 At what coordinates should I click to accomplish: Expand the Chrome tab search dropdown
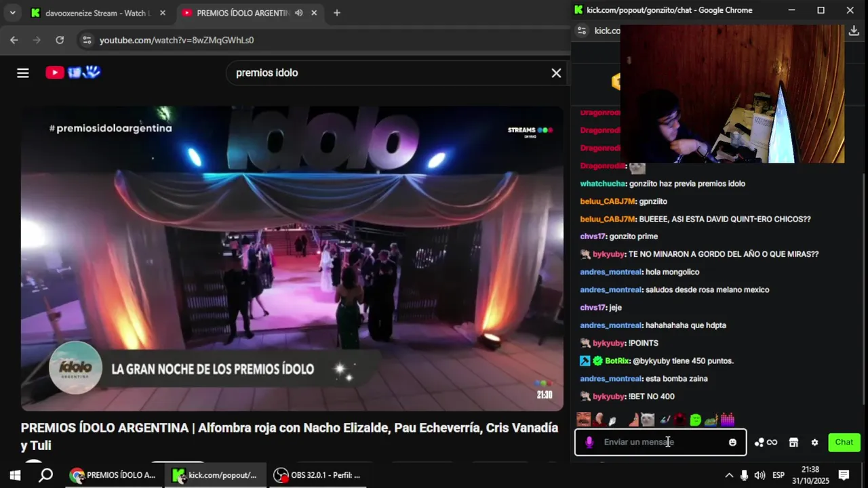(x=12, y=13)
